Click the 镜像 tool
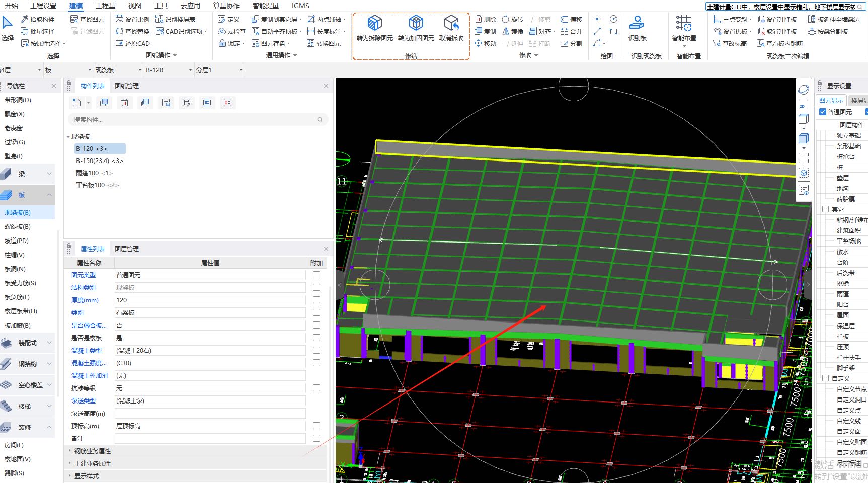The image size is (868, 483). [512, 31]
